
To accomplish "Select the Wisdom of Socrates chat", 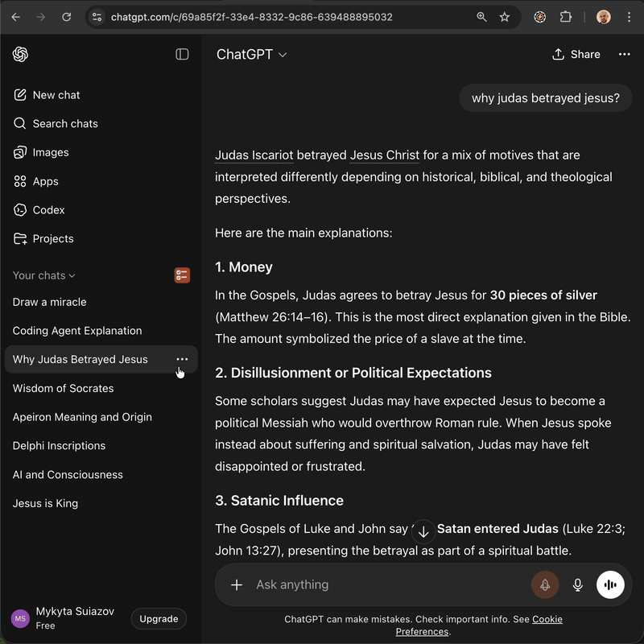I will [x=63, y=388].
